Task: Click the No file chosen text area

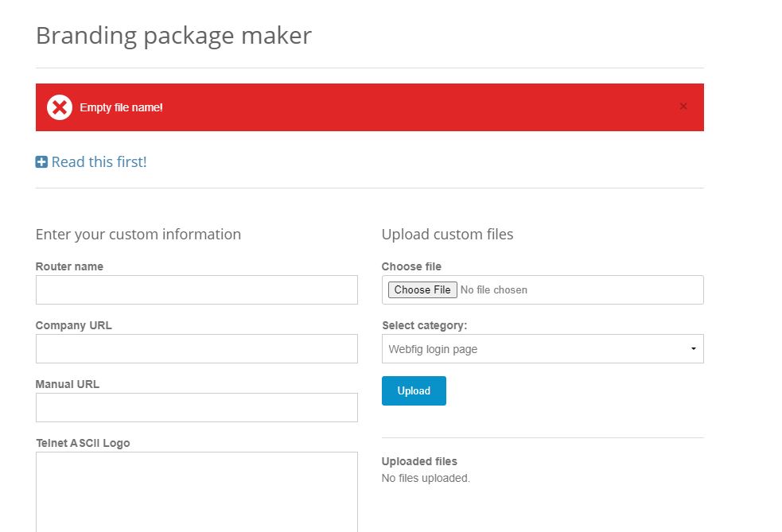Action: click(494, 289)
